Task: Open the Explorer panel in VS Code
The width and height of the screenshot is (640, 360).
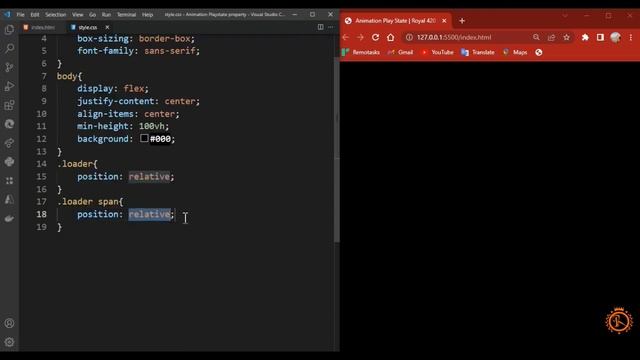Action: (x=9, y=29)
